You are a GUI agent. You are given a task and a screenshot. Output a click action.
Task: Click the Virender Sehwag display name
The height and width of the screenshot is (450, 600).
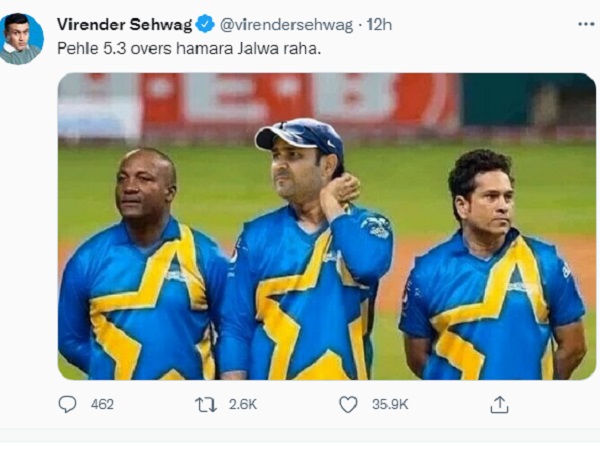click(124, 24)
